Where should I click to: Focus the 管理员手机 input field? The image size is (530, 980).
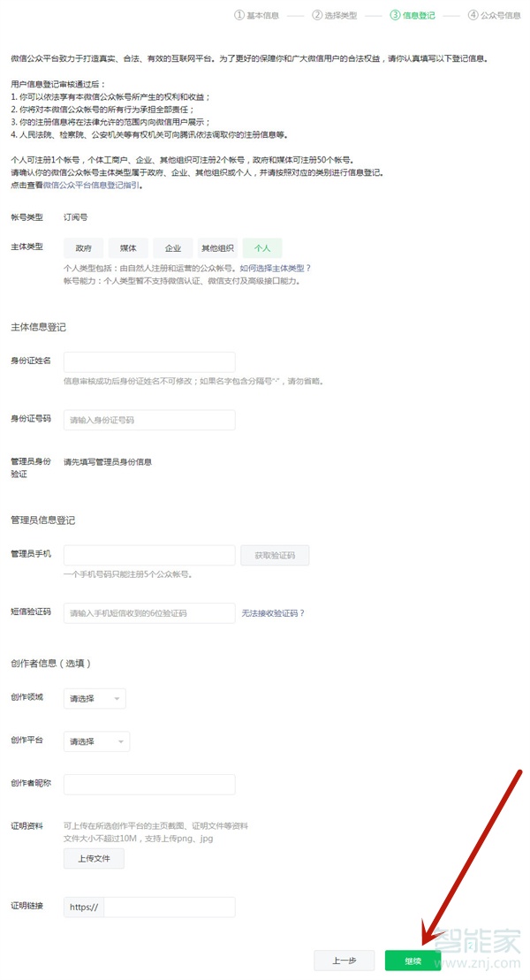click(149, 555)
